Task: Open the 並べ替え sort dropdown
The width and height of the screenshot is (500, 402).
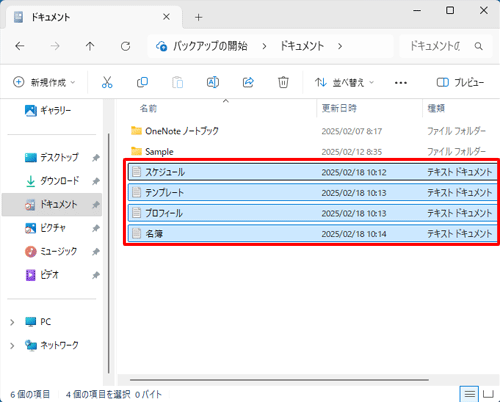Action: coord(345,82)
